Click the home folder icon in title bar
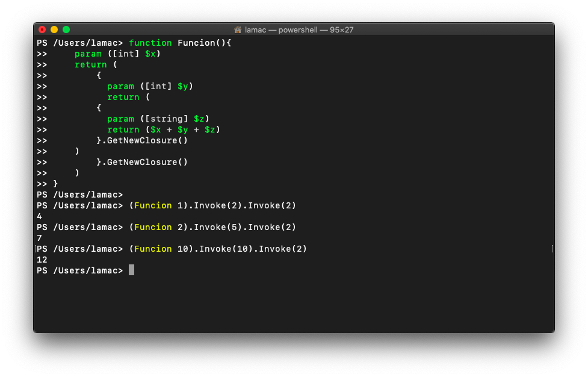 point(238,30)
